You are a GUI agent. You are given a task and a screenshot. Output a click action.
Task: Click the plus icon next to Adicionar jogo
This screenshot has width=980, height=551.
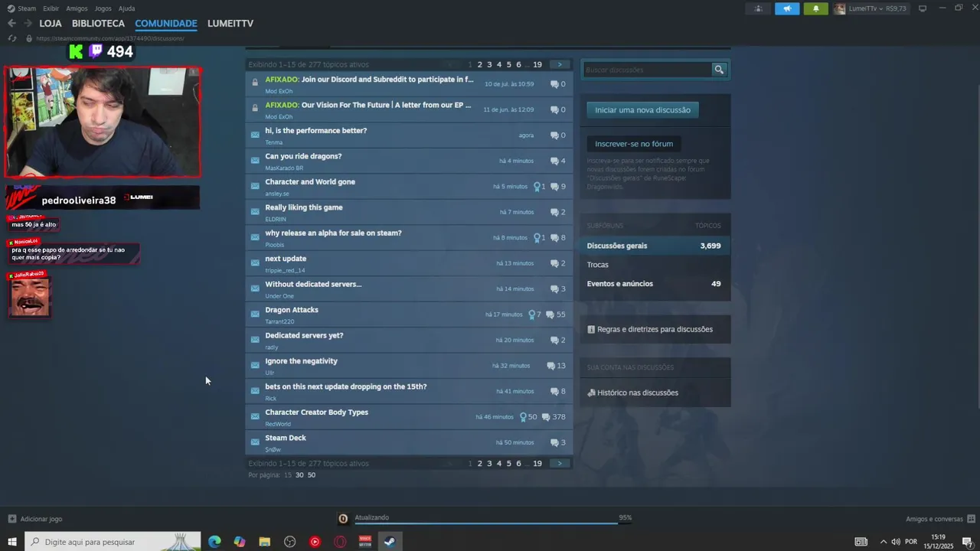[11, 519]
